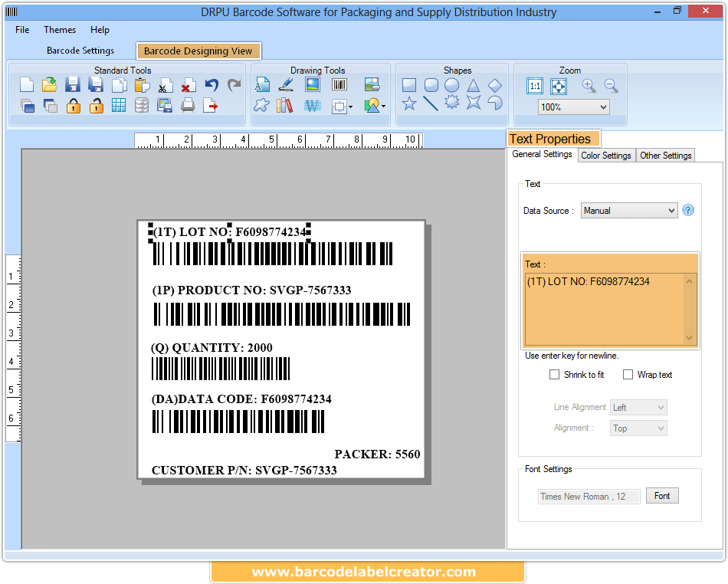This screenshot has width=728, height=584.
Task: Open the 100% zoom level dropdown
Action: [x=573, y=107]
